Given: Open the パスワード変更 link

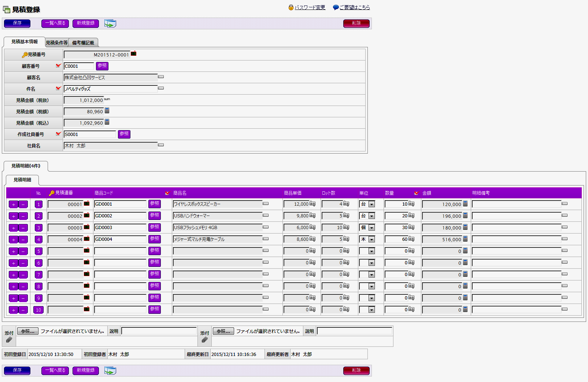Looking at the screenshot, I should coord(310,7).
